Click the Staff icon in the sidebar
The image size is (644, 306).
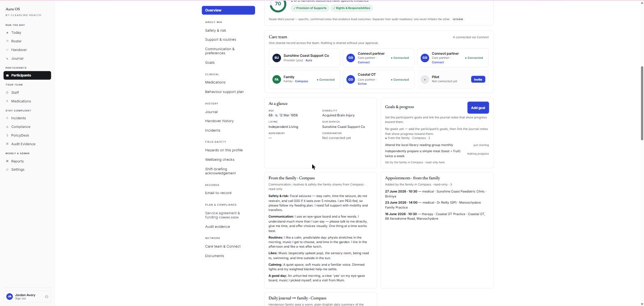[7, 93]
